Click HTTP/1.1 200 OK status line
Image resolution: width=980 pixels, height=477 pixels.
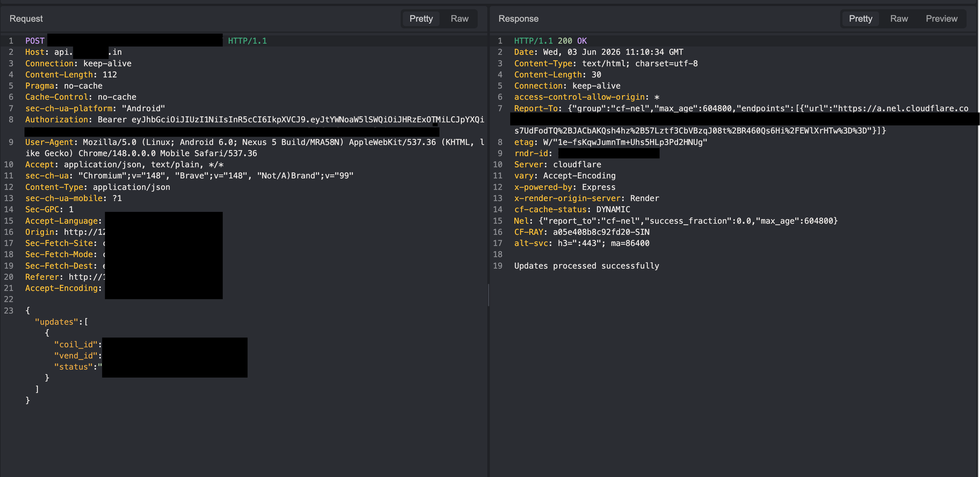pyautogui.click(x=550, y=41)
